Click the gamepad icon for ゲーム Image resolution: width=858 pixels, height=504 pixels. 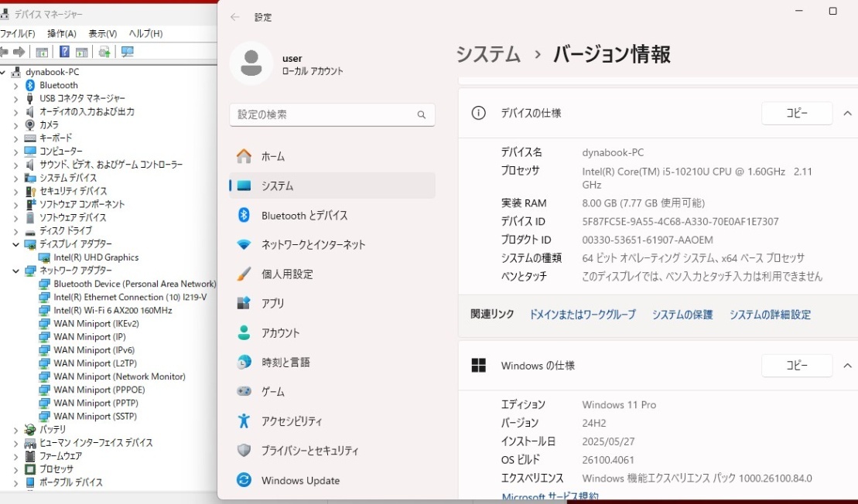coord(244,391)
